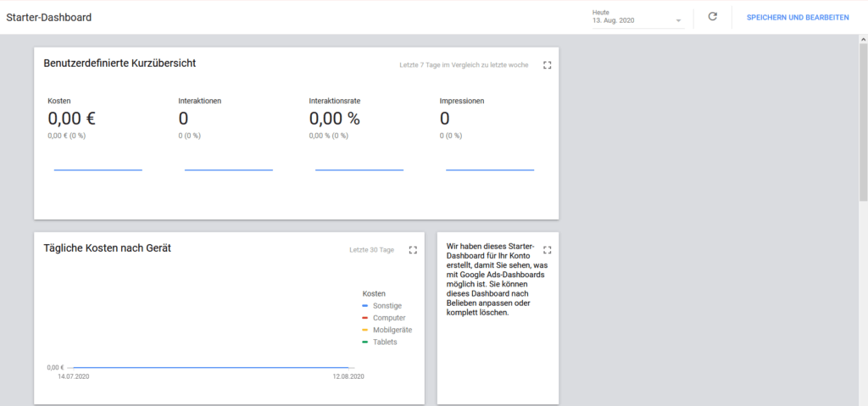Viewport: 868px width, 406px height.
Task: Click the Kosten value 0,00 €
Action: tap(72, 120)
